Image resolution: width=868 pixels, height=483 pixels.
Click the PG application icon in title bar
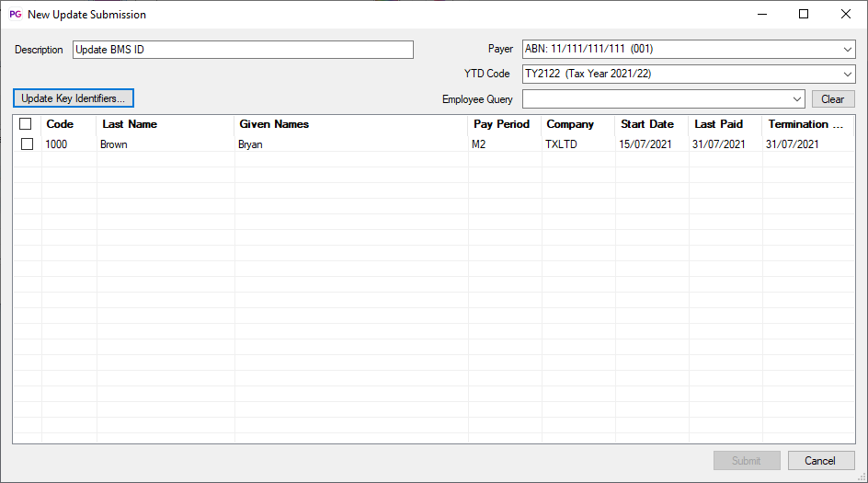coord(15,15)
